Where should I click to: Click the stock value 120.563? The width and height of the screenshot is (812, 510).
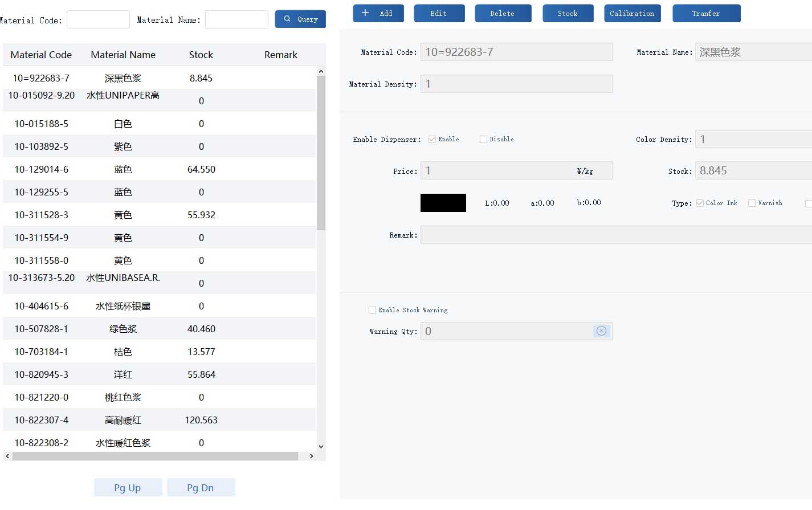pyautogui.click(x=201, y=420)
